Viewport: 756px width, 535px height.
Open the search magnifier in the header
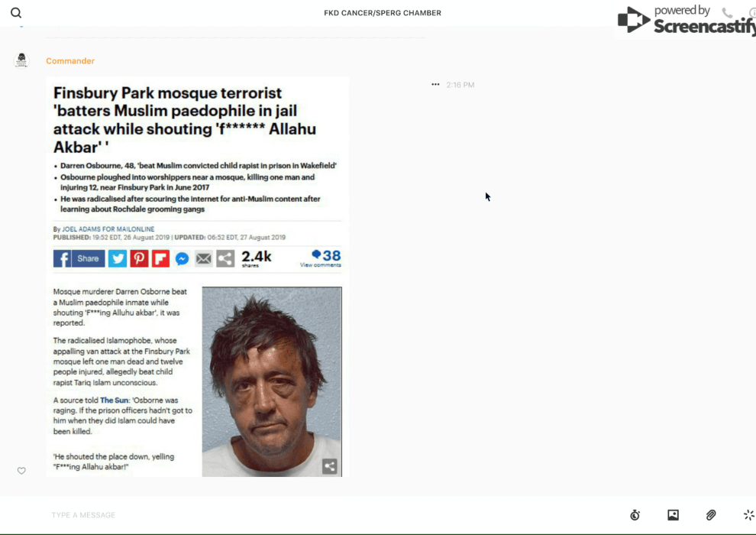click(16, 13)
